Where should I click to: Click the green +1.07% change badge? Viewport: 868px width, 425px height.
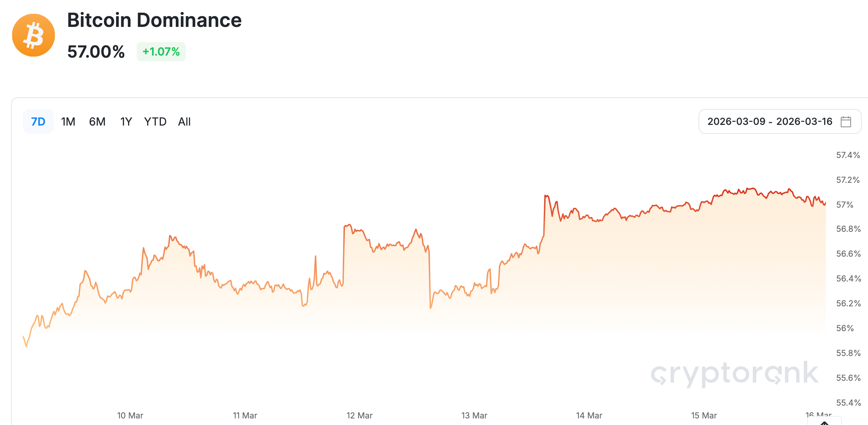point(161,52)
